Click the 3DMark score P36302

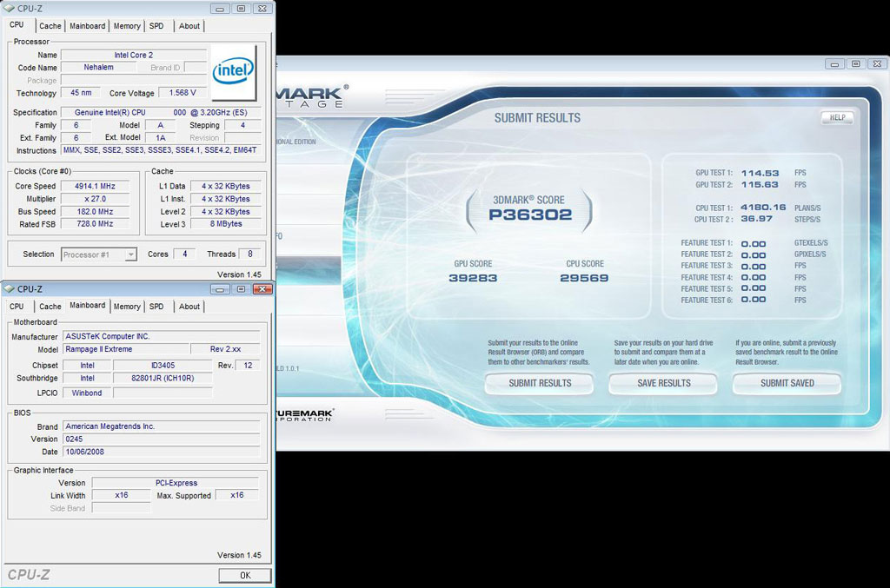(x=530, y=215)
